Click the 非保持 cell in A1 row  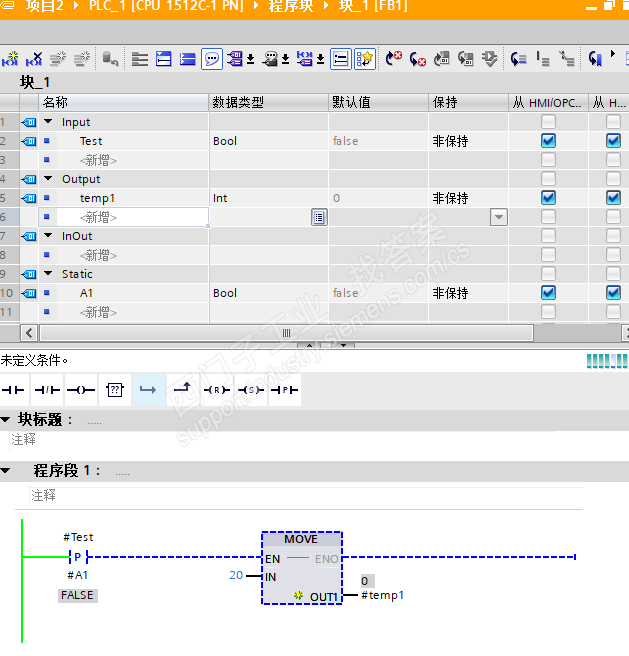pyautogui.click(x=468, y=293)
